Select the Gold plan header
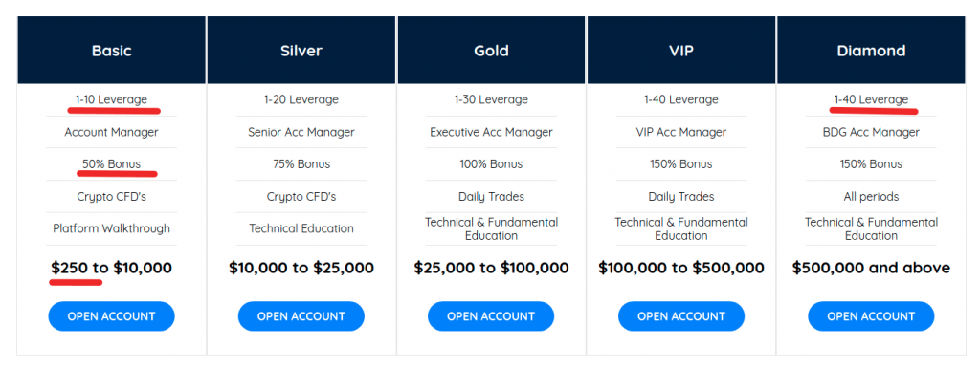 pos(491,51)
